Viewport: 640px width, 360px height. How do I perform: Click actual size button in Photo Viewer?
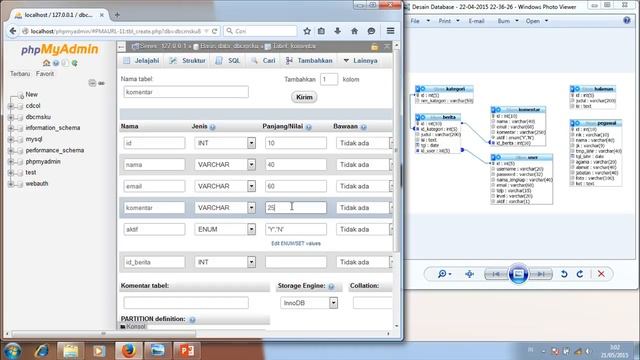click(469, 274)
